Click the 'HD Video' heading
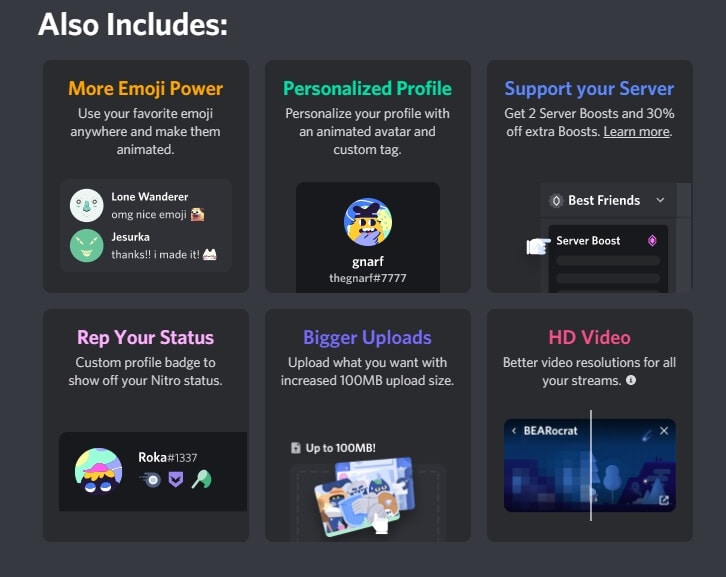 pyautogui.click(x=589, y=338)
